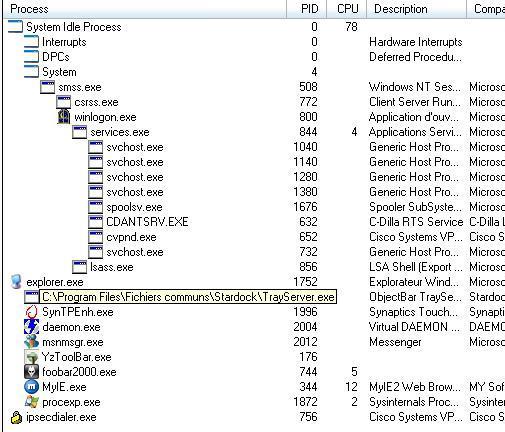
Task: Select the lsass.exe process entry
Action: 112,267
